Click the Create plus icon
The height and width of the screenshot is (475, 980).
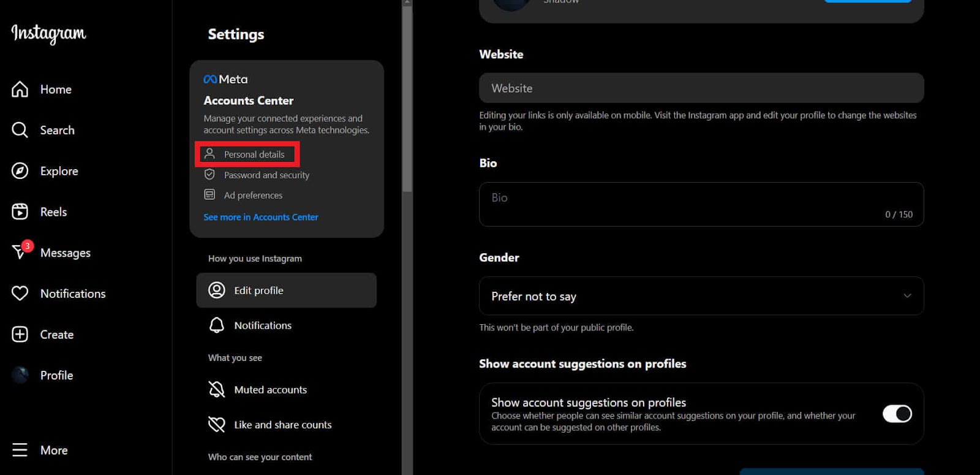20,334
